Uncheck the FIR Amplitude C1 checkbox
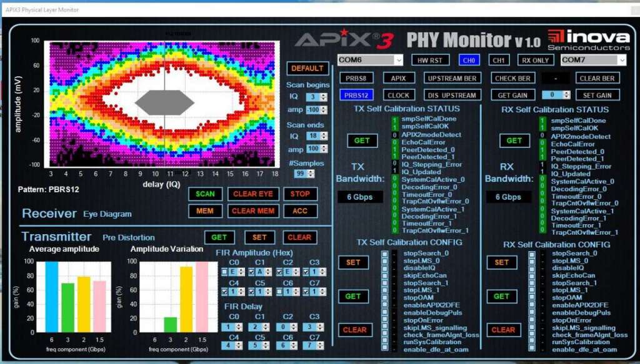 [x=251, y=272]
